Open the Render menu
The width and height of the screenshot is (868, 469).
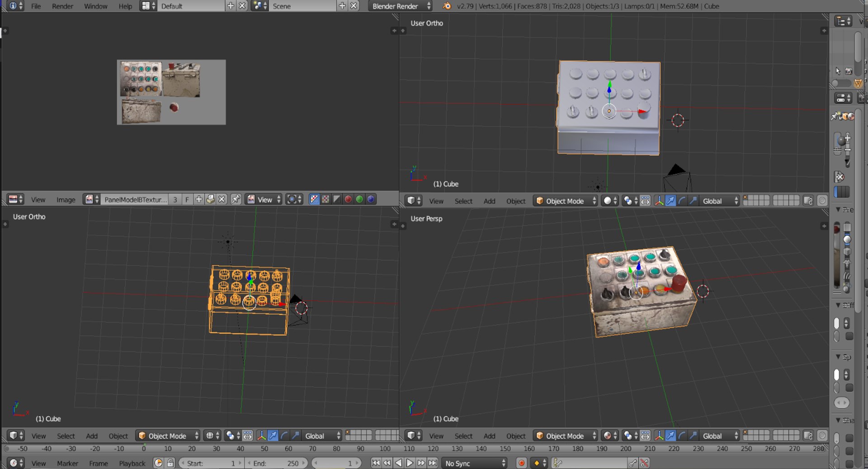pyautogui.click(x=62, y=6)
